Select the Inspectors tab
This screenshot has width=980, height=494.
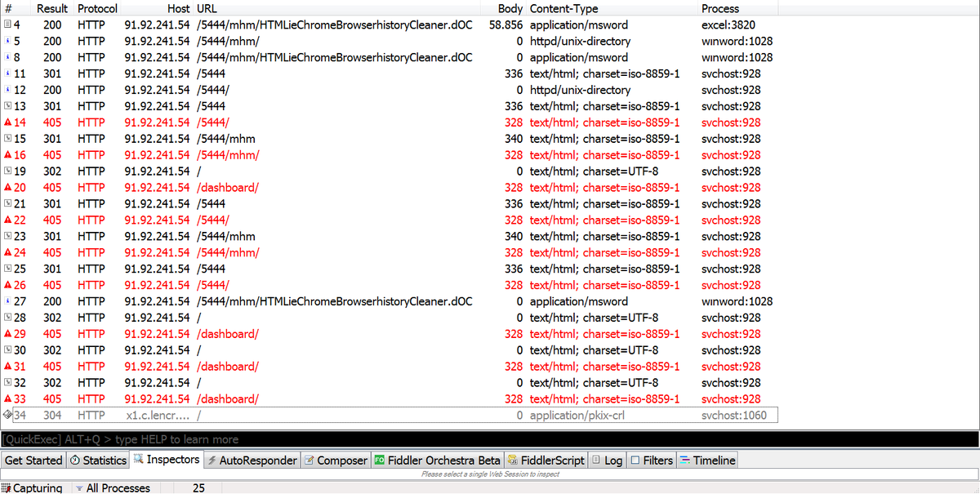167,460
